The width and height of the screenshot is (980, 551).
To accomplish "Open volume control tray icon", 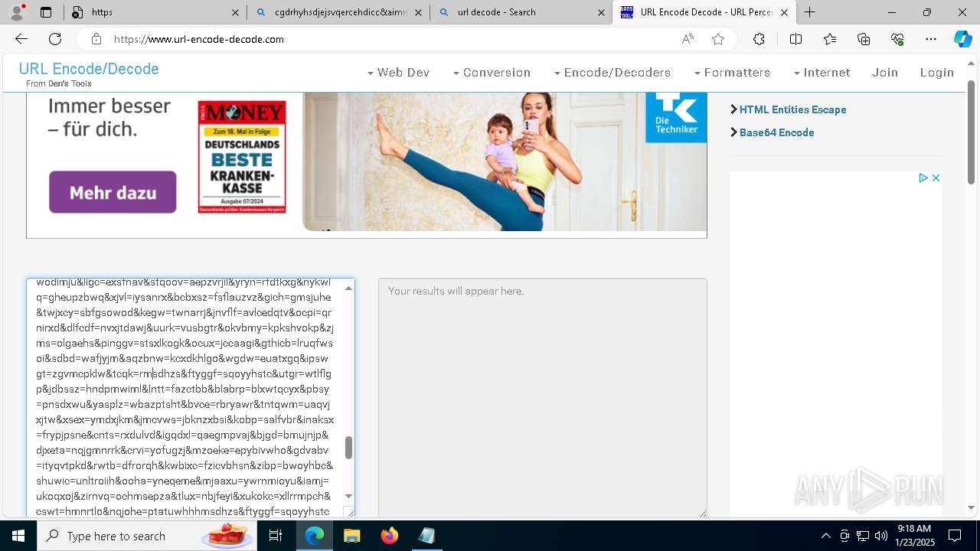I will click(880, 536).
